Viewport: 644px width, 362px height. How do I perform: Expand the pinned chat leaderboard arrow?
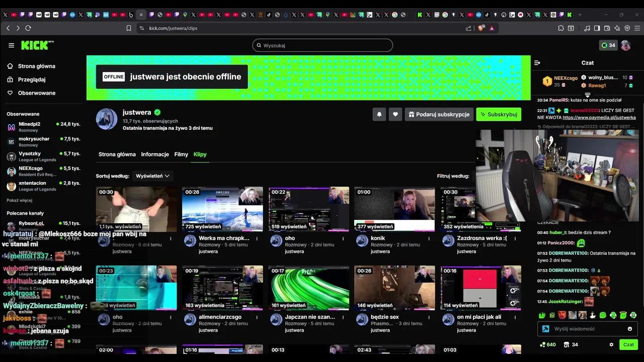[588, 95]
